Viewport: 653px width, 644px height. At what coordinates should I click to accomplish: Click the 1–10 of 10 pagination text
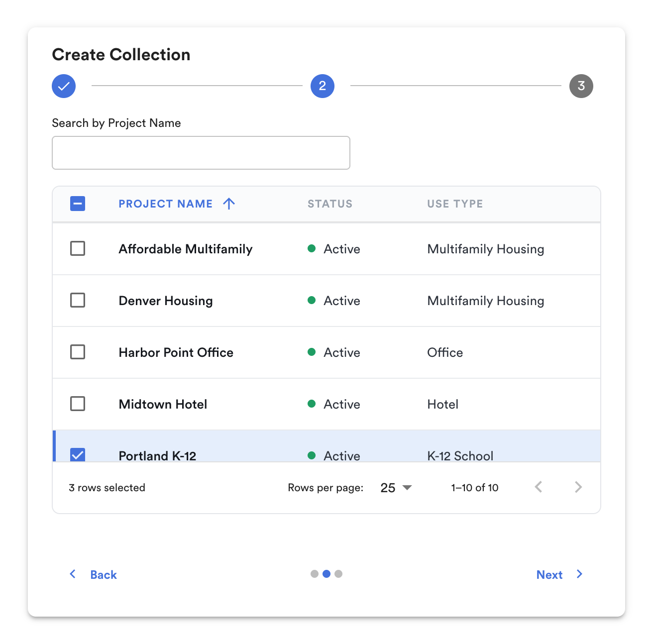coord(475,488)
